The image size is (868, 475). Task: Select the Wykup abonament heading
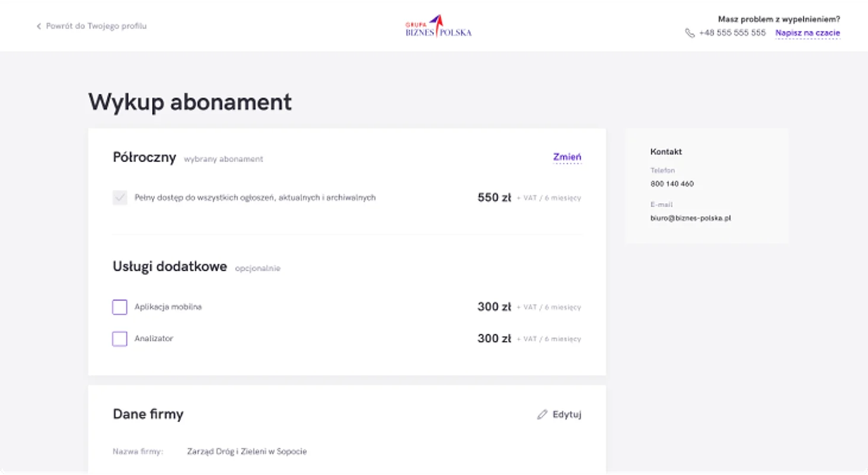click(190, 102)
